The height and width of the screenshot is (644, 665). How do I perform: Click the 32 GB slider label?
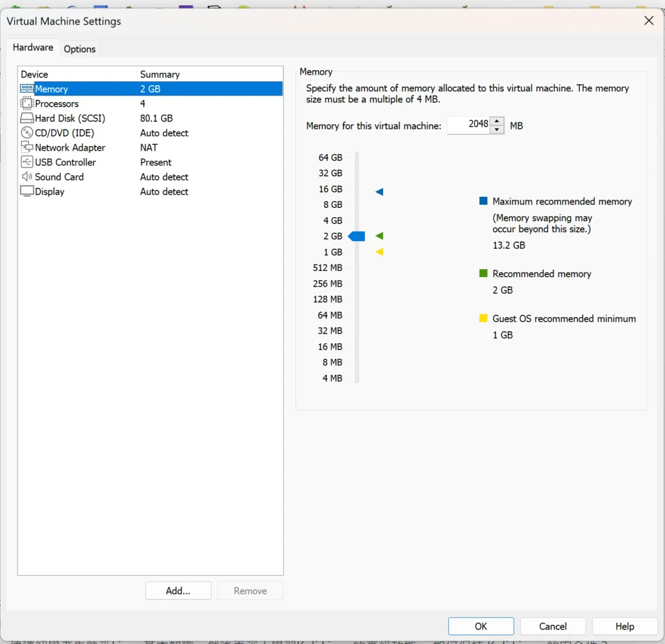[x=331, y=174]
